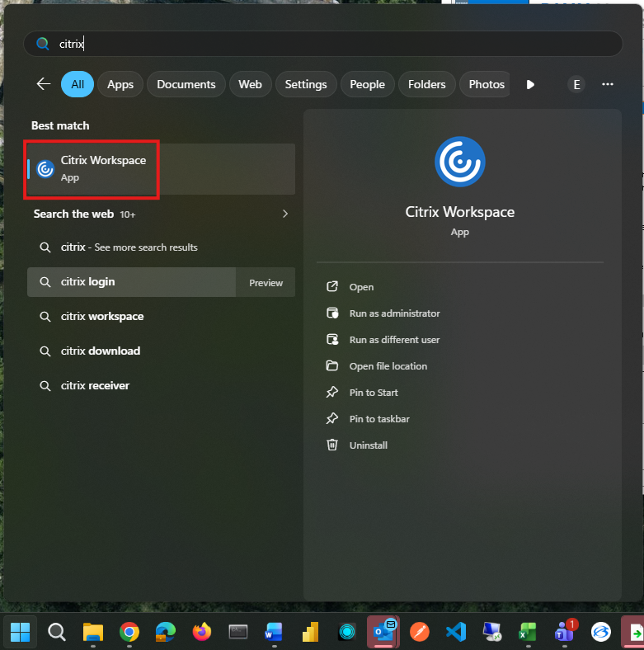Open Outlook from the taskbar
The image size is (644, 650).
tap(383, 632)
